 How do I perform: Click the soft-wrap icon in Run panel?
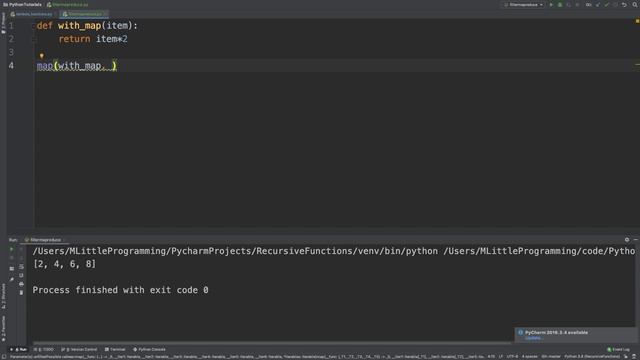[x=21, y=267]
